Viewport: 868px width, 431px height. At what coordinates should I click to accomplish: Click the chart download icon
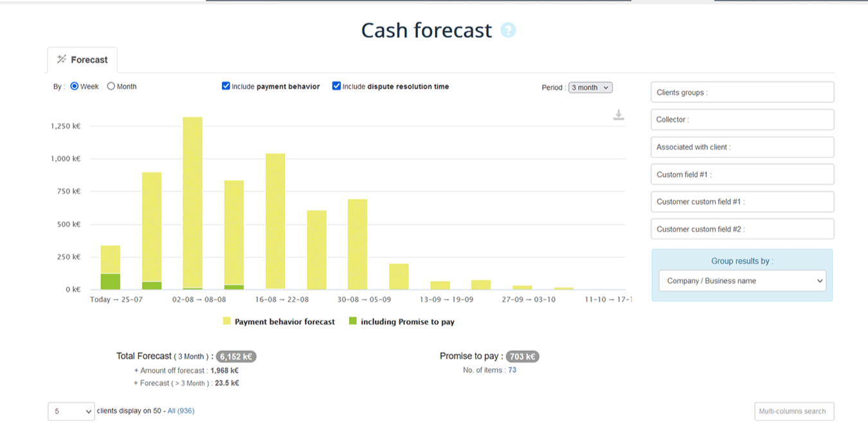click(x=619, y=115)
